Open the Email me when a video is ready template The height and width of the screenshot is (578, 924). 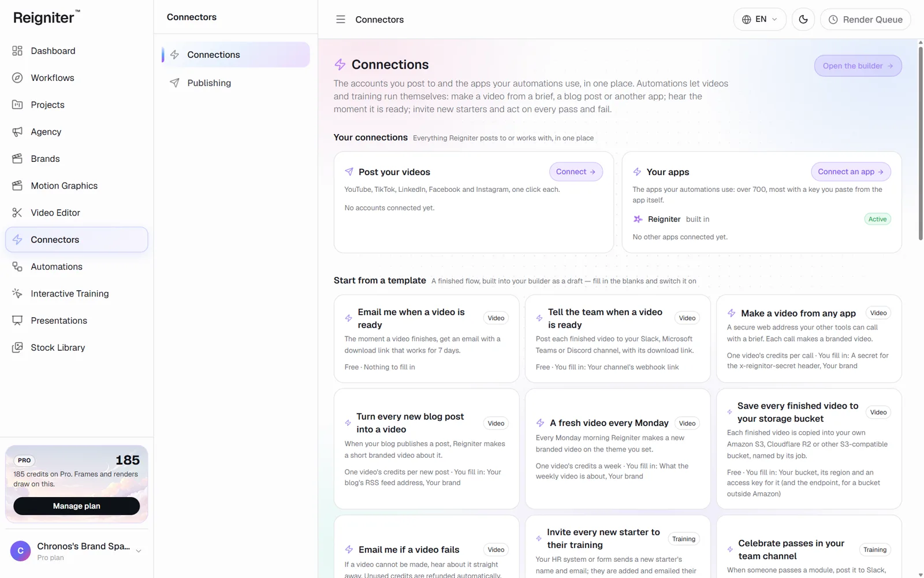(x=427, y=339)
